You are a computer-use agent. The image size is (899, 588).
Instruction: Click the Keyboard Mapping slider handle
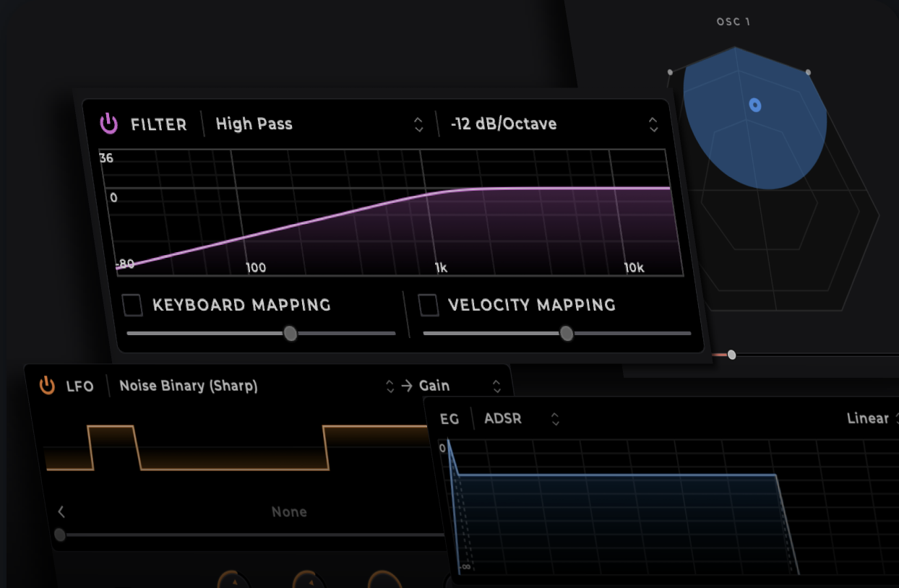291,333
